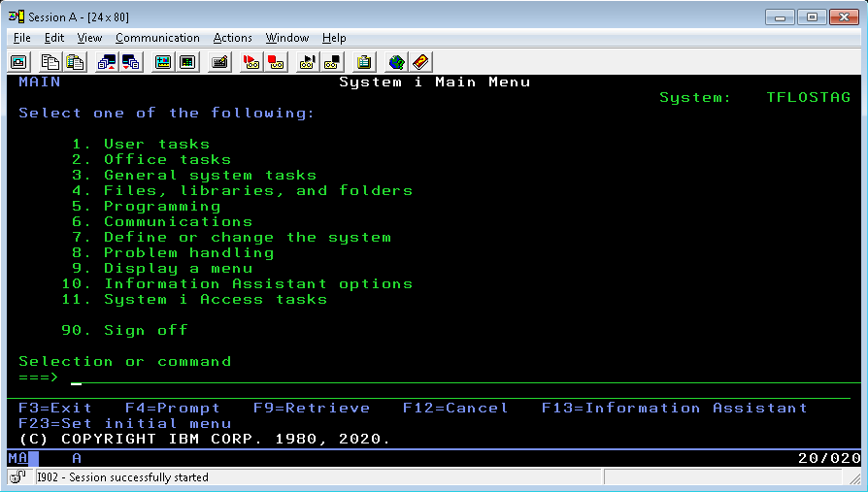Click the 20/020 cursor position indicator

coord(829,458)
